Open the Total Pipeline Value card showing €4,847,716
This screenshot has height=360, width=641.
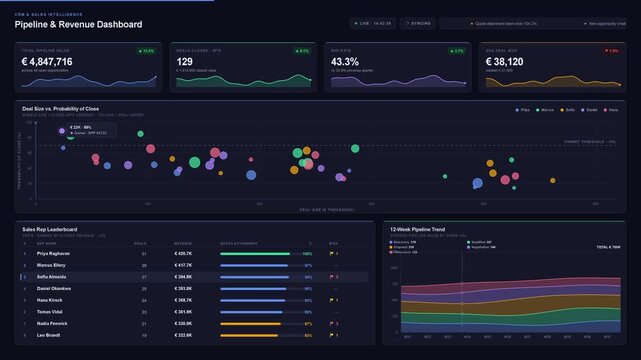pyautogui.click(x=88, y=67)
